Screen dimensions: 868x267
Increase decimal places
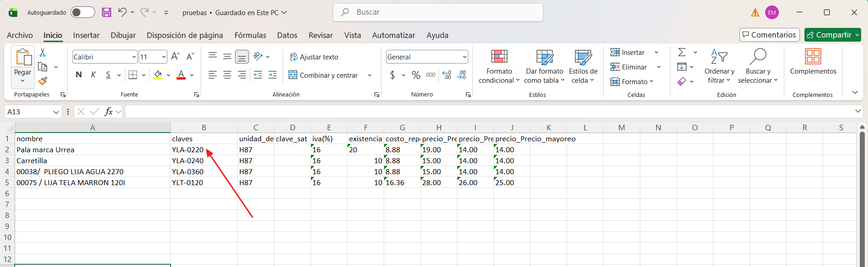click(447, 75)
